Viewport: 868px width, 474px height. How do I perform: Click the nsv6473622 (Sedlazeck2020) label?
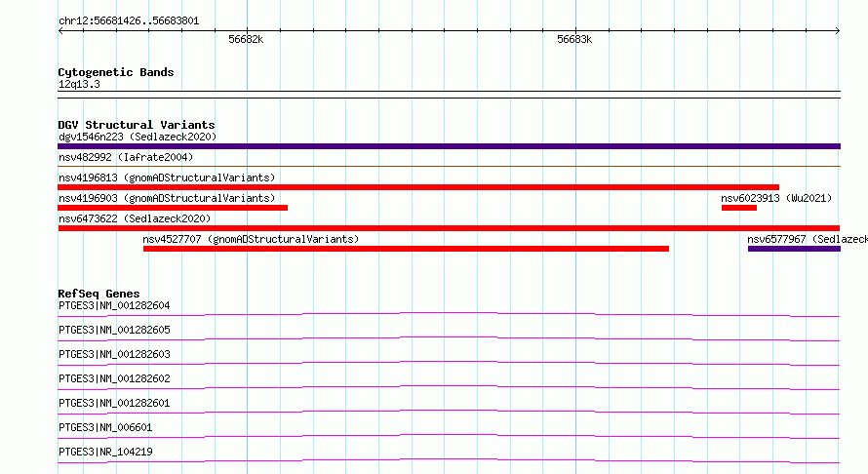point(135,218)
